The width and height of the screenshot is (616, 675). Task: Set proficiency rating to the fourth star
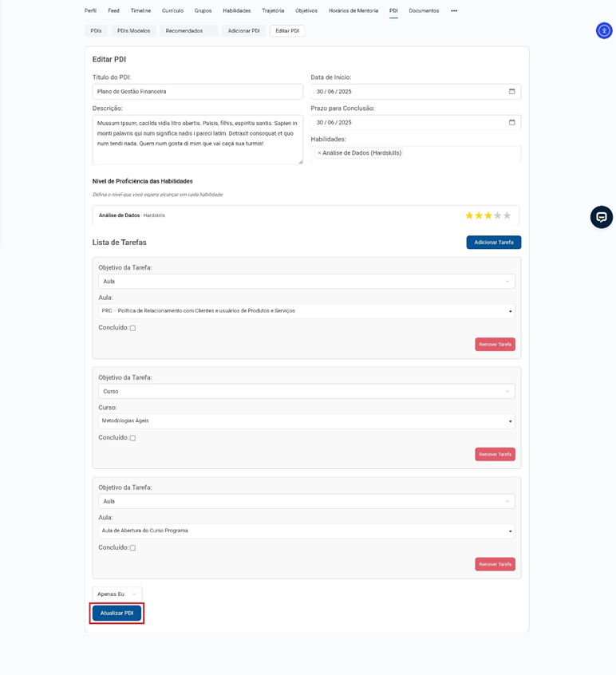[x=497, y=215]
